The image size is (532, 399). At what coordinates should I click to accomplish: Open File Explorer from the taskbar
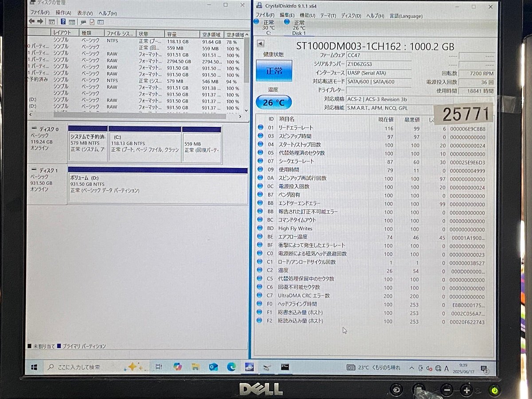[196, 367]
